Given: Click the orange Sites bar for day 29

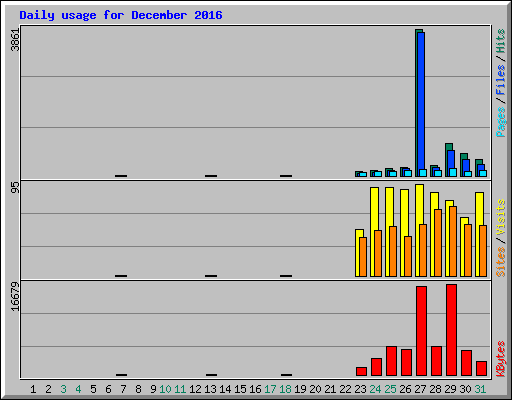Looking at the screenshot, I should pos(453,241).
